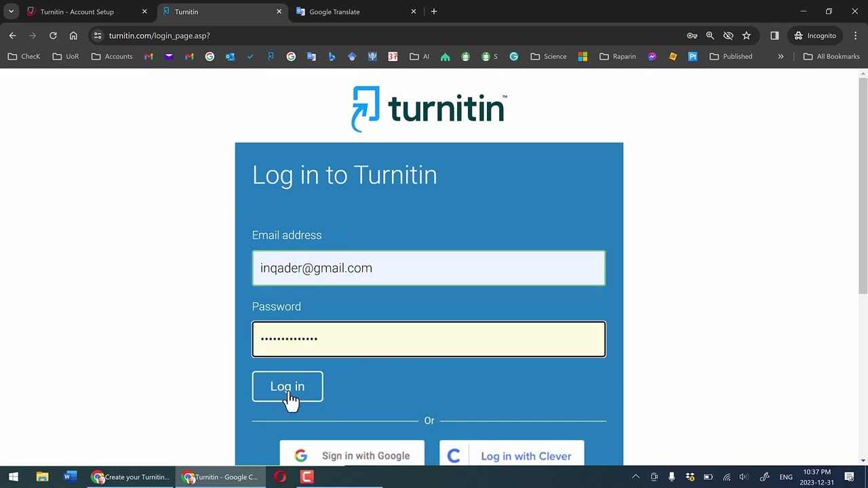
Task: Switch to Create your Turnitin Chrome window
Action: pyautogui.click(x=131, y=477)
